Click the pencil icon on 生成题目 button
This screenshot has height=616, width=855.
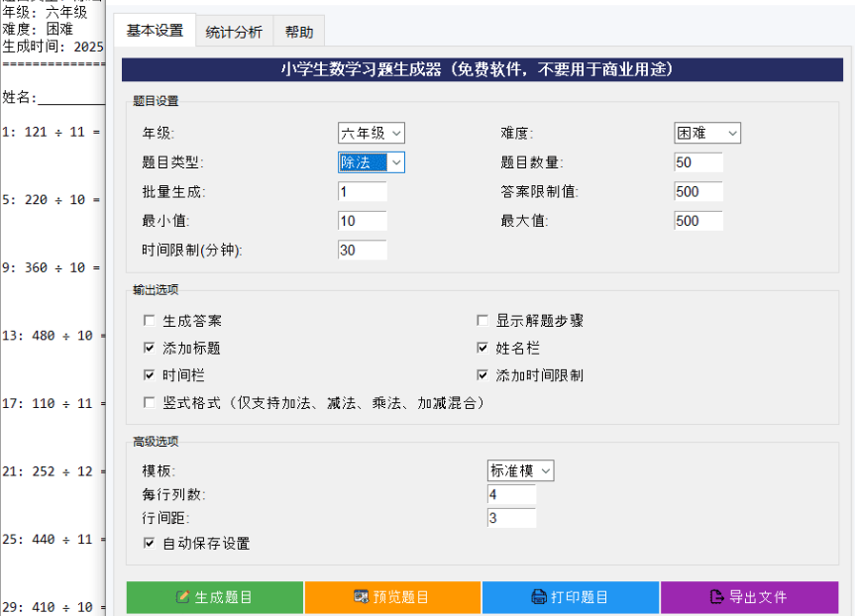[182, 597]
